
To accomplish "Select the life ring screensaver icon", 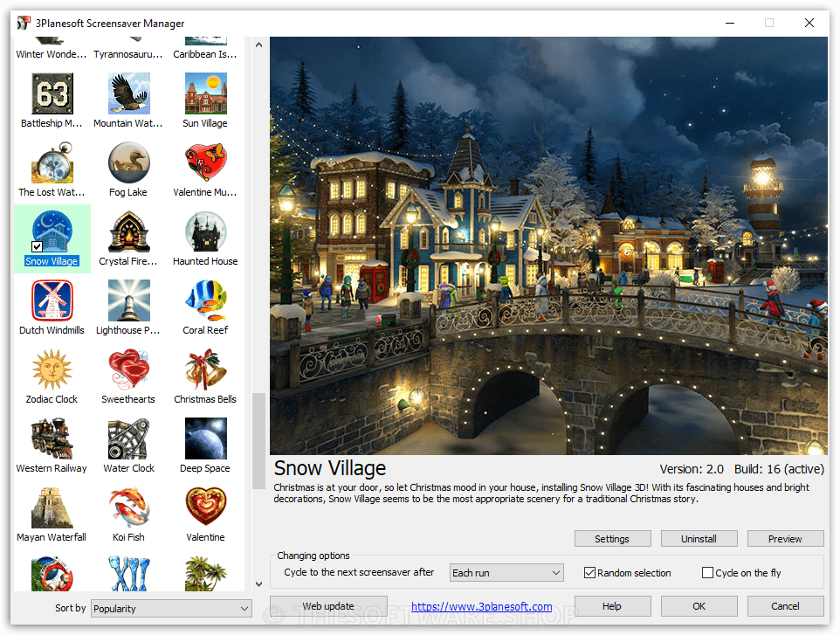I will click(x=52, y=573).
